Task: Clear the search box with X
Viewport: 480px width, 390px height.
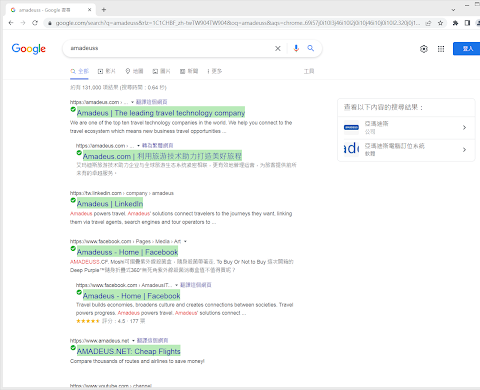Action: coord(278,48)
